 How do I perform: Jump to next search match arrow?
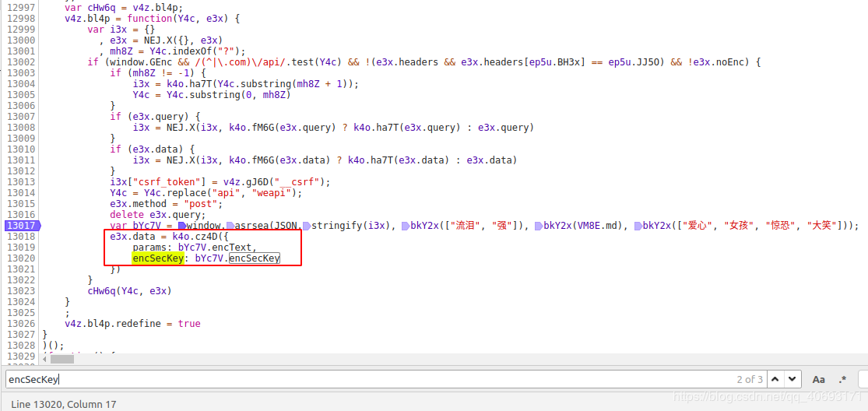point(792,379)
